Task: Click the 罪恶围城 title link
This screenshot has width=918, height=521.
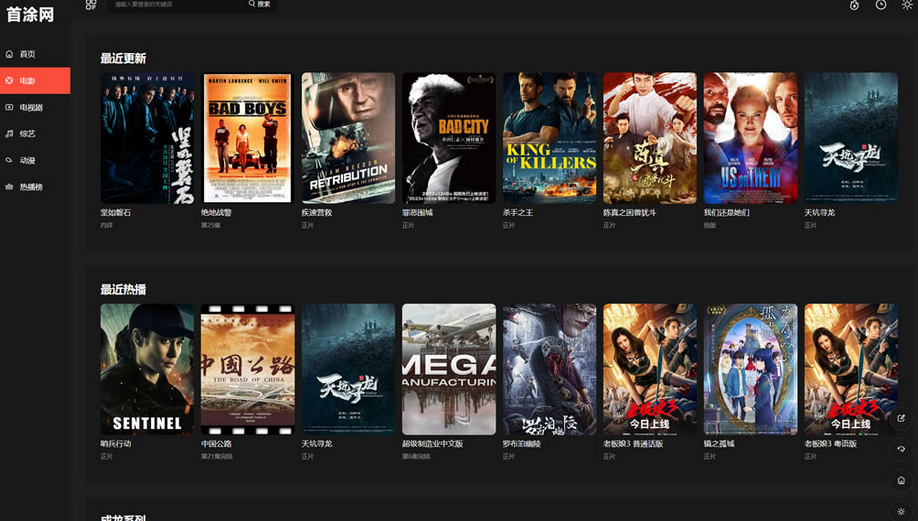Action: (417, 212)
